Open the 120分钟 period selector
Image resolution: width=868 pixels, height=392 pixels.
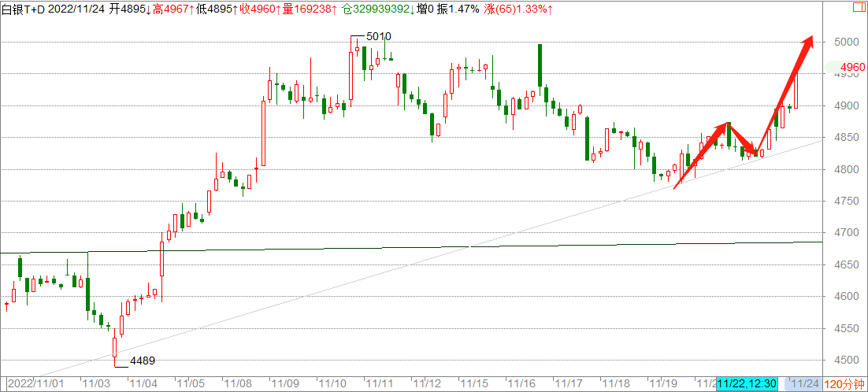[844, 384]
